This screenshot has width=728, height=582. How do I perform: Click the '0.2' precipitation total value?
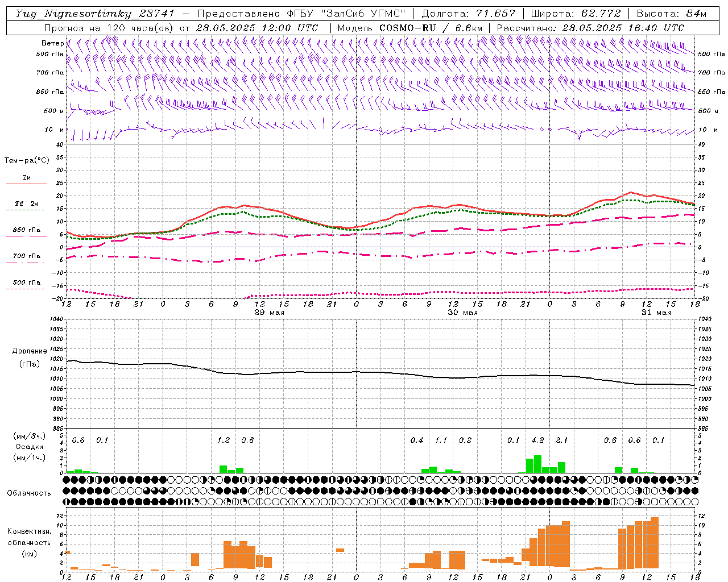(465, 440)
